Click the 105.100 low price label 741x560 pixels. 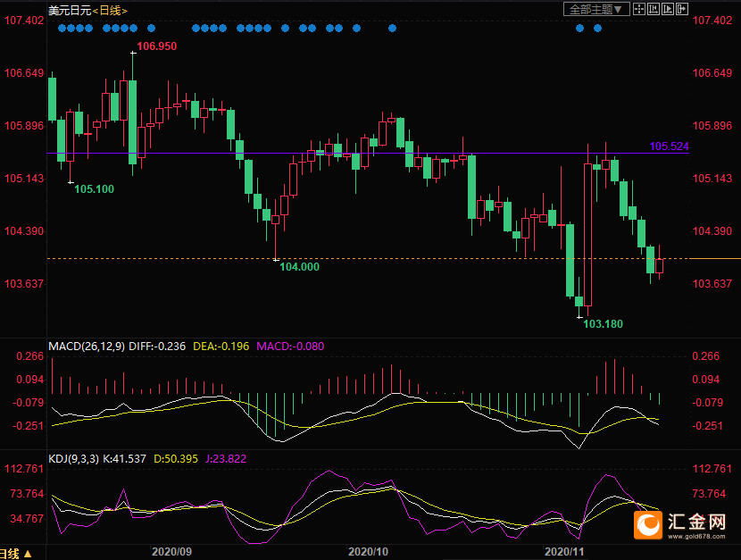pos(94,189)
